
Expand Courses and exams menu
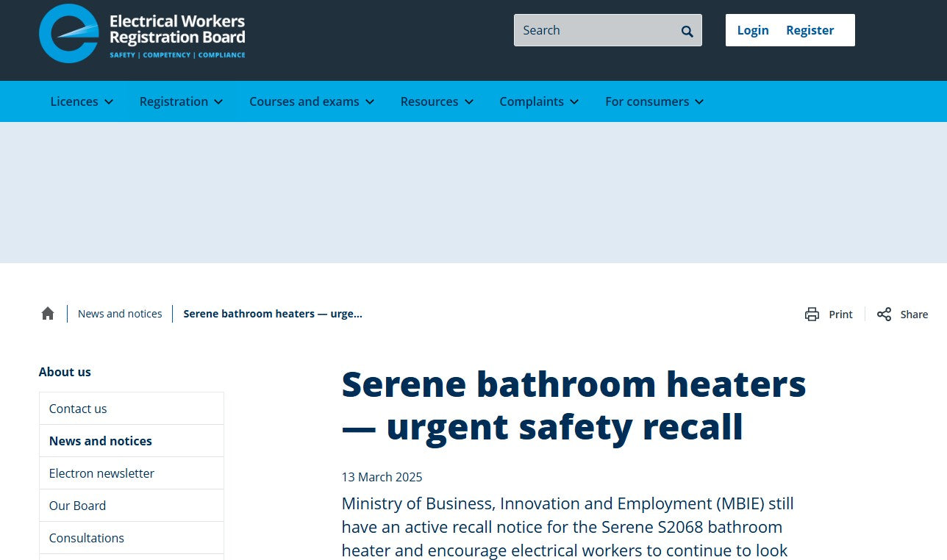tap(312, 101)
